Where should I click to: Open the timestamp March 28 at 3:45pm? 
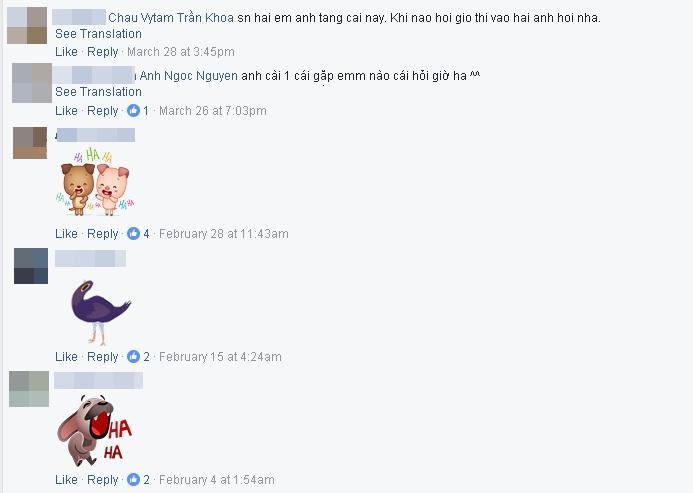[x=181, y=52]
